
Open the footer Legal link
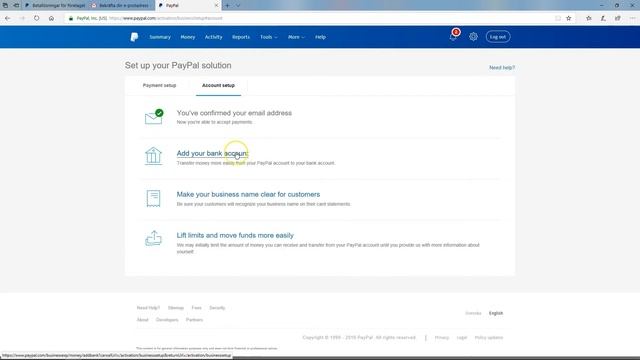point(462,338)
